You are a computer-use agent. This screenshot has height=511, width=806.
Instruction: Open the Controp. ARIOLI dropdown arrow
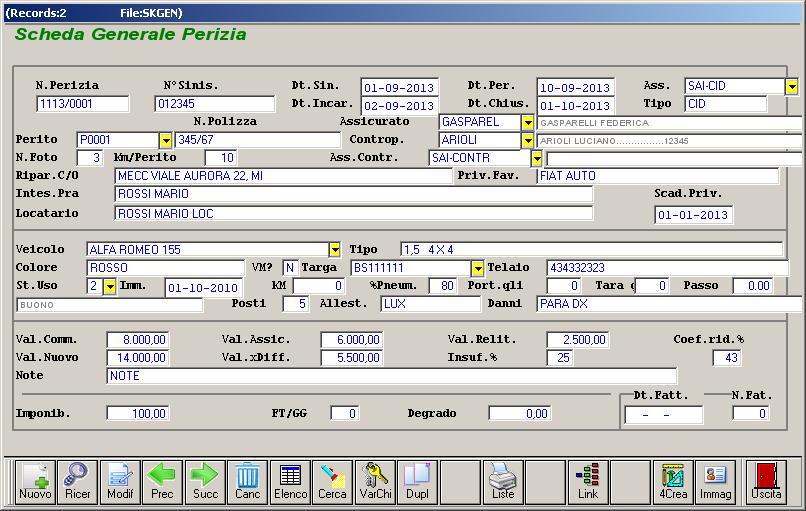pyautogui.click(x=527, y=140)
